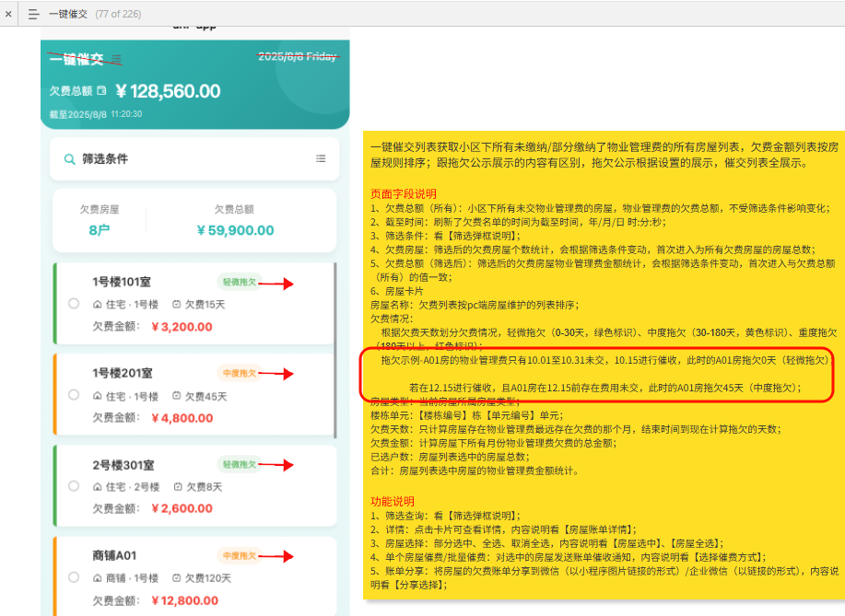The width and height of the screenshot is (845, 616).
Task: Click the 欠费房屋 8户 statistic
Action: click(x=99, y=221)
